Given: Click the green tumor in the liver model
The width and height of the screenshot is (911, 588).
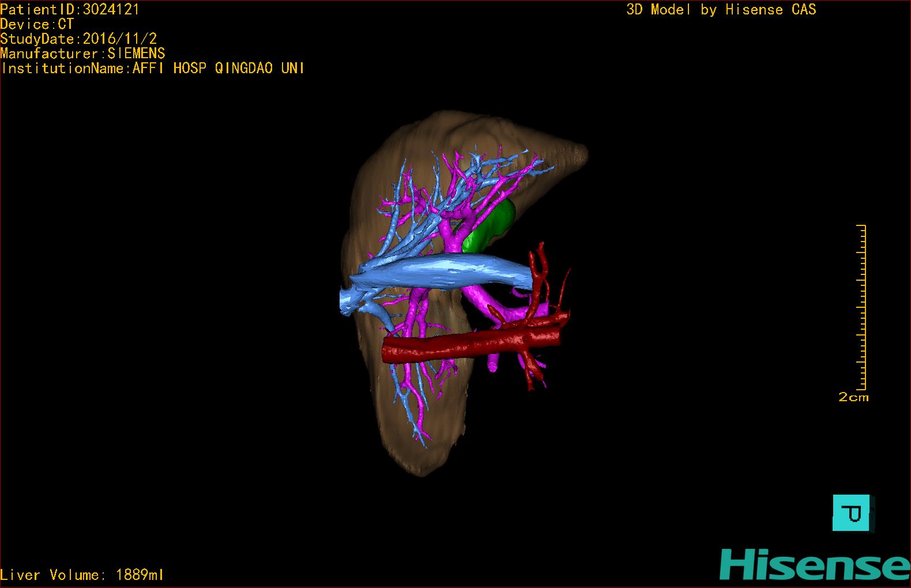Looking at the screenshot, I should click(x=489, y=228).
